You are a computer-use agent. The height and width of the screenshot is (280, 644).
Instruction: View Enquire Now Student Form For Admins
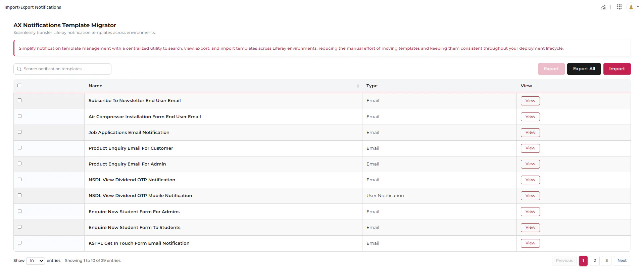(x=530, y=212)
